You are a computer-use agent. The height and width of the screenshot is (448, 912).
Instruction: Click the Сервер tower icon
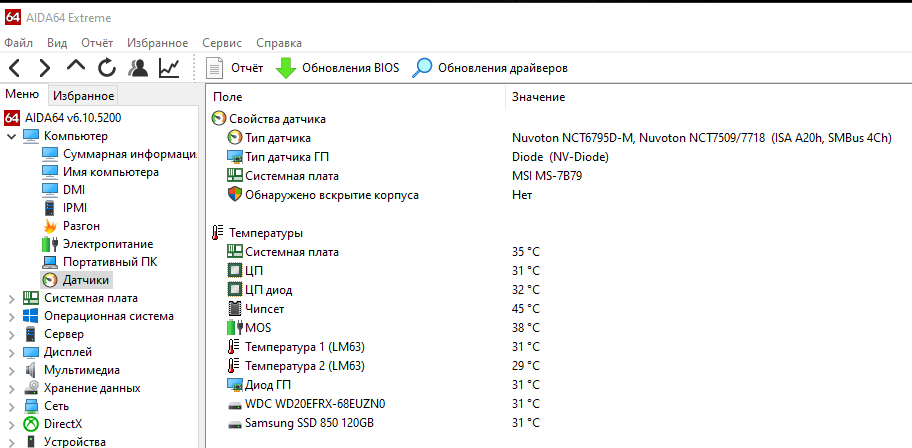pyautogui.click(x=31, y=335)
